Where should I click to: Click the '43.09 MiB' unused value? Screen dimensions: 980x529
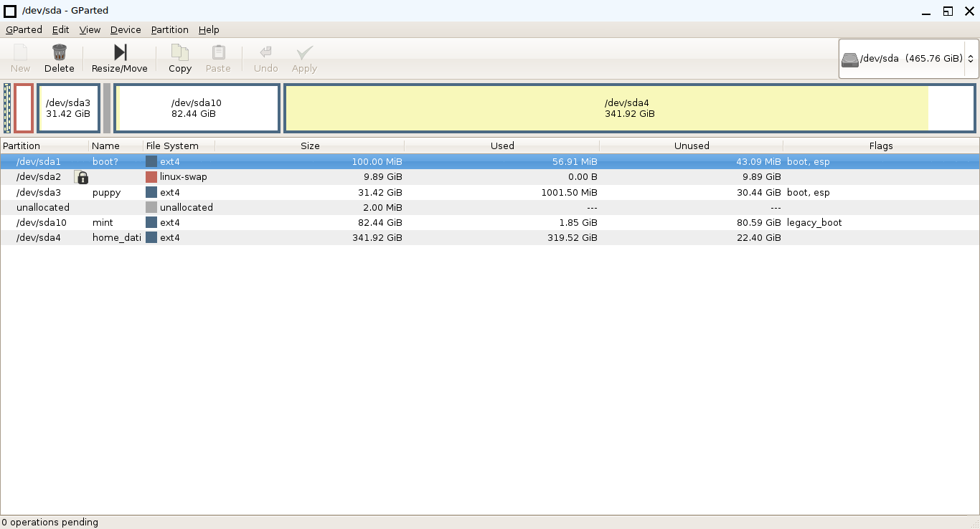point(758,162)
